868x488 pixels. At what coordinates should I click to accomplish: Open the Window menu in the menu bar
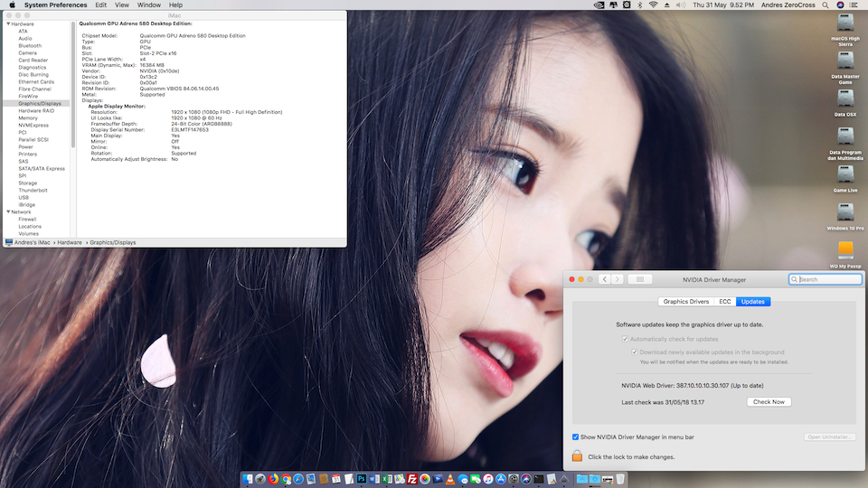(x=148, y=5)
